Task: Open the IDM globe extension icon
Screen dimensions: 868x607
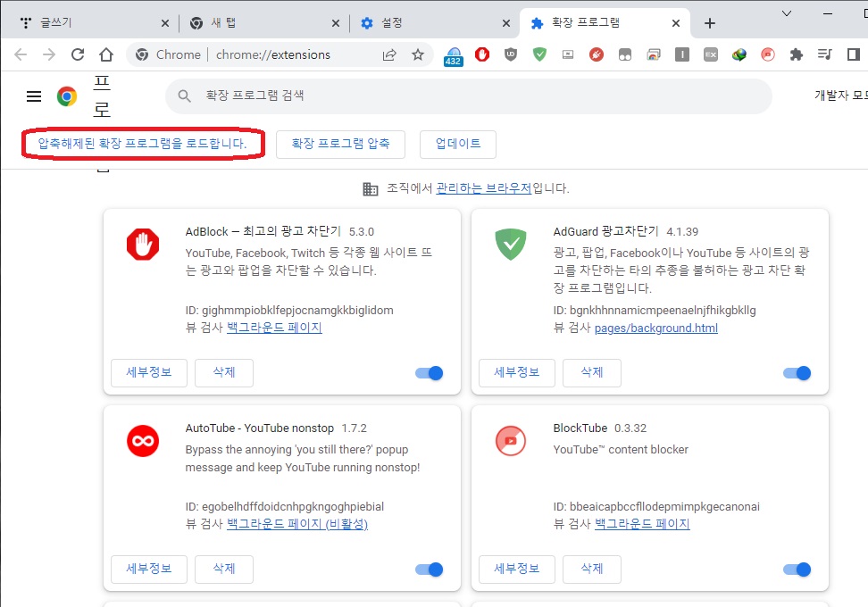Action: pyautogui.click(x=739, y=54)
